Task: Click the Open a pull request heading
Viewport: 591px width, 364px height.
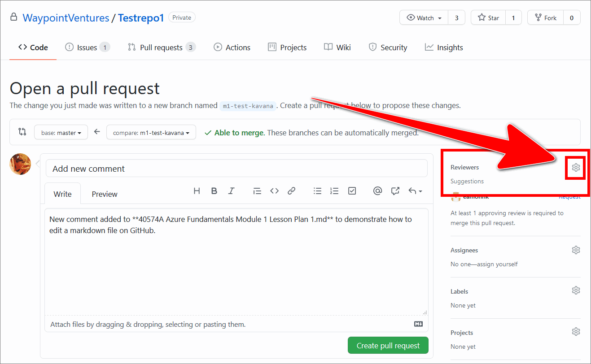Action: tap(85, 88)
